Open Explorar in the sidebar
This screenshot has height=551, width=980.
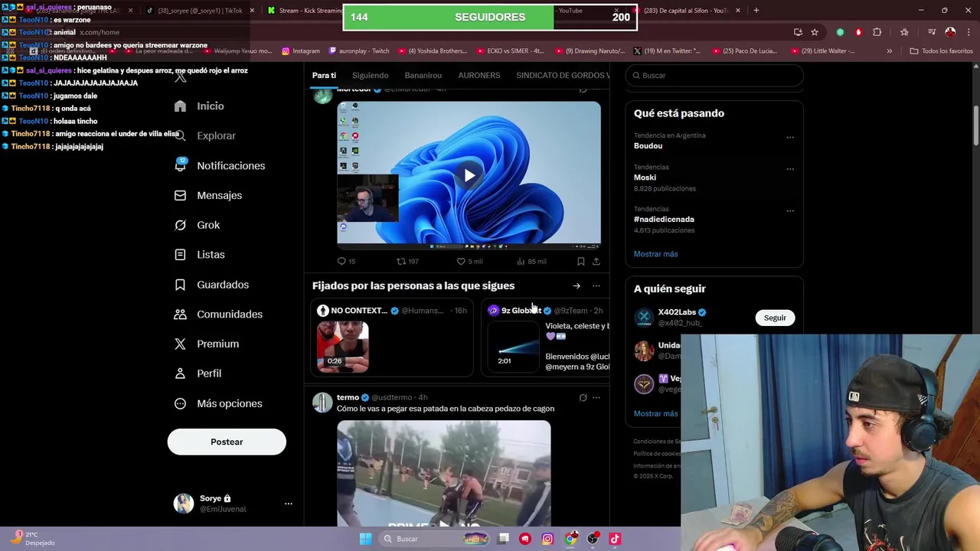pos(204,135)
